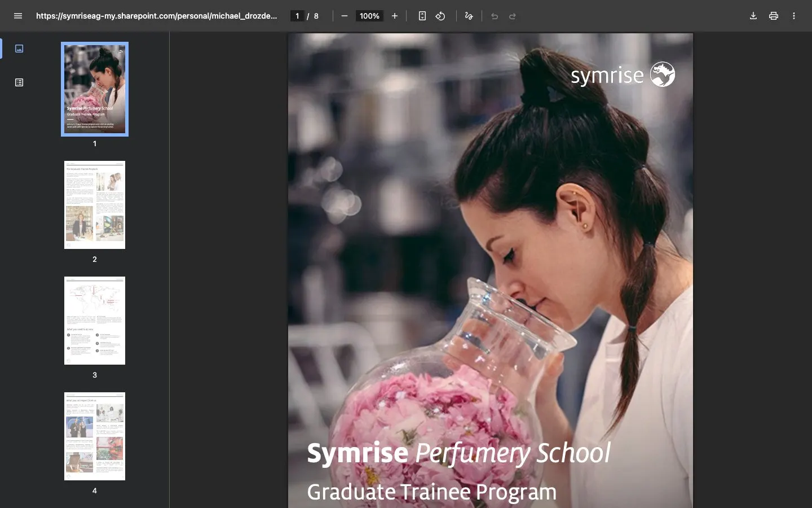This screenshot has width=812, height=508.
Task: Undo the last annotation
Action: (495, 16)
